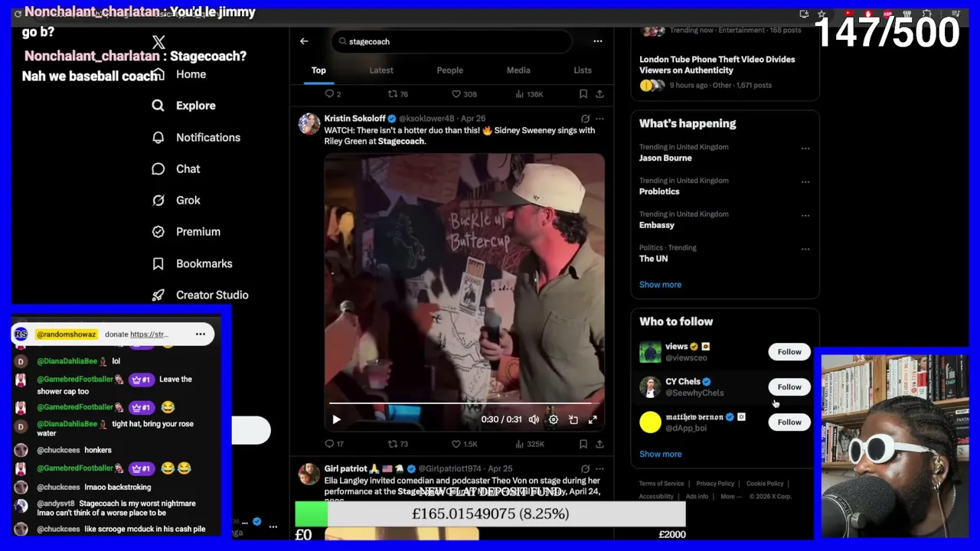The width and height of the screenshot is (980, 551).
Task: Open more options for Probiotics trend
Action: (805, 182)
